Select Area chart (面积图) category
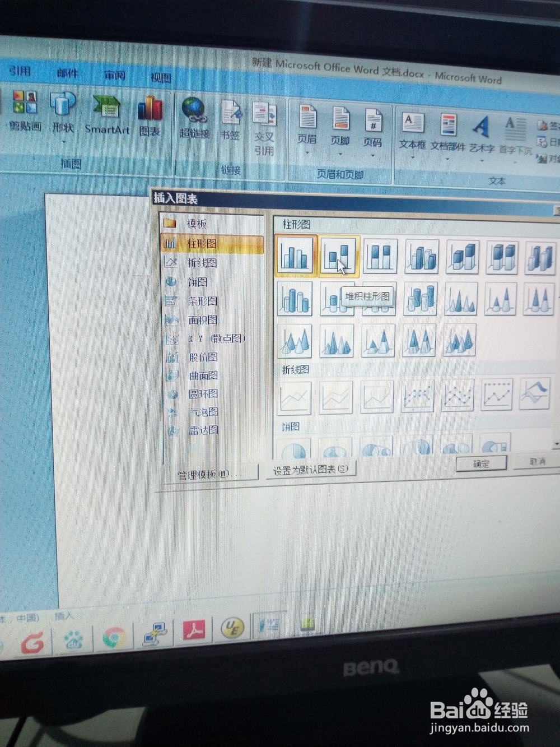 point(212,320)
